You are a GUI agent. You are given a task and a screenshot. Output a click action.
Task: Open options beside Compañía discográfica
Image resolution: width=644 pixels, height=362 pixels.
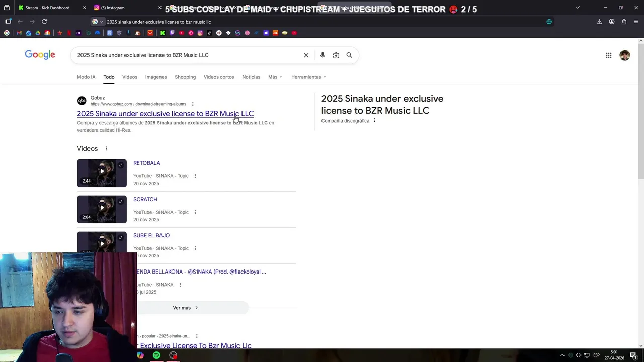click(x=374, y=121)
